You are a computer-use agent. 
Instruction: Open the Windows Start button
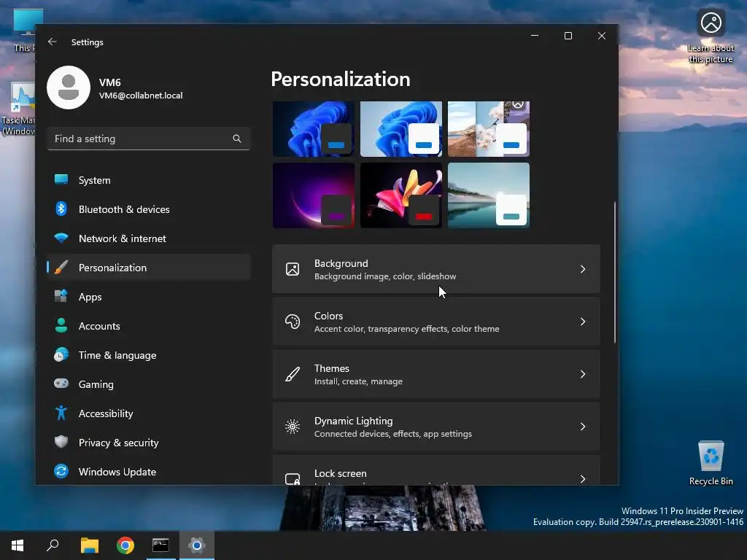click(x=18, y=545)
